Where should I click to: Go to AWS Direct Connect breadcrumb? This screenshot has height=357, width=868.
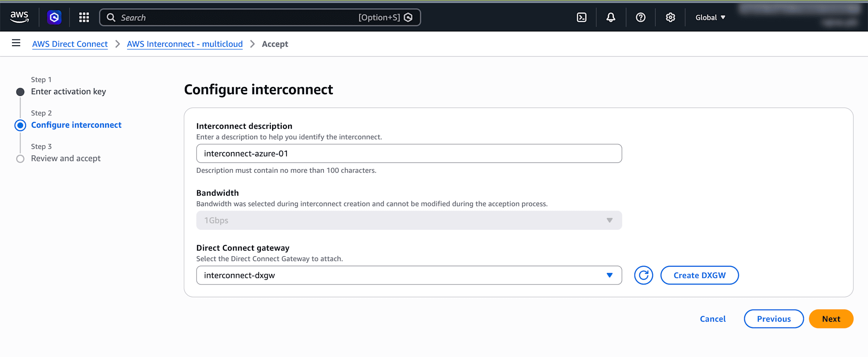[70, 44]
